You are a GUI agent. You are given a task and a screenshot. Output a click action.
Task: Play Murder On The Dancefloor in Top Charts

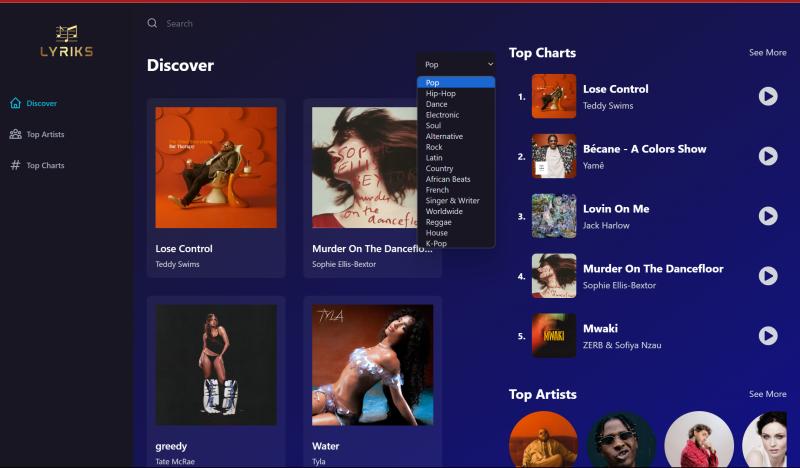coord(768,276)
